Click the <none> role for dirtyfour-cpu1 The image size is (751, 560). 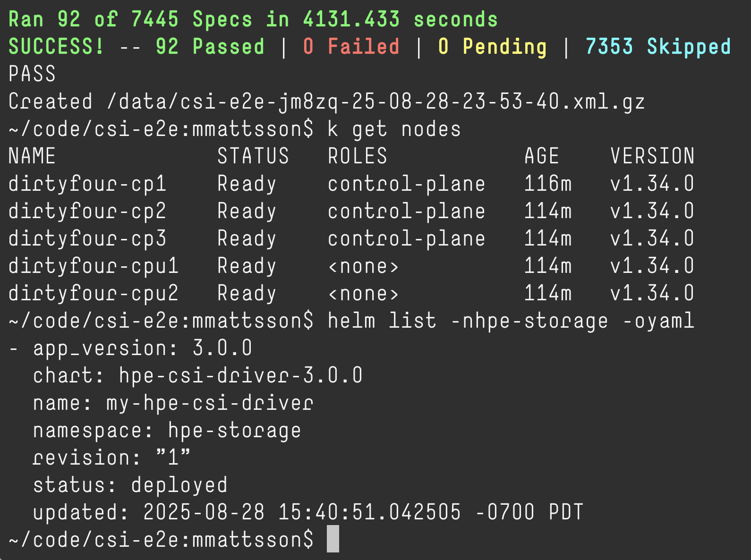coord(363,267)
